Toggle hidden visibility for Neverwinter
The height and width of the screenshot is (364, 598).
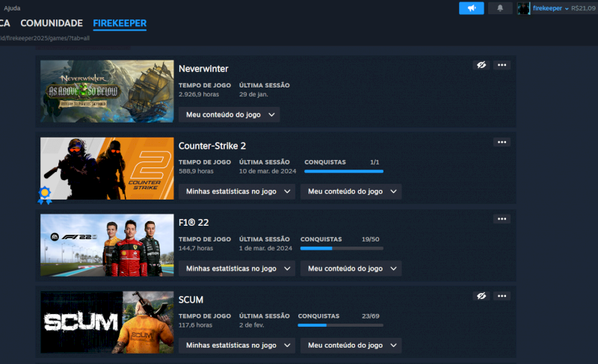click(x=481, y=65)
